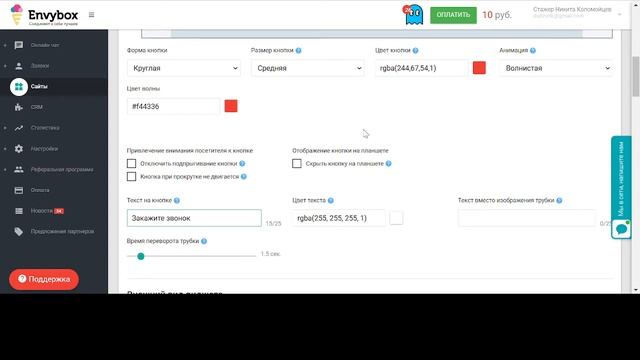This screenshot has width=640, height=360.
Task: Click the page vertical scrollbar thumb
Action: (636, 76)
